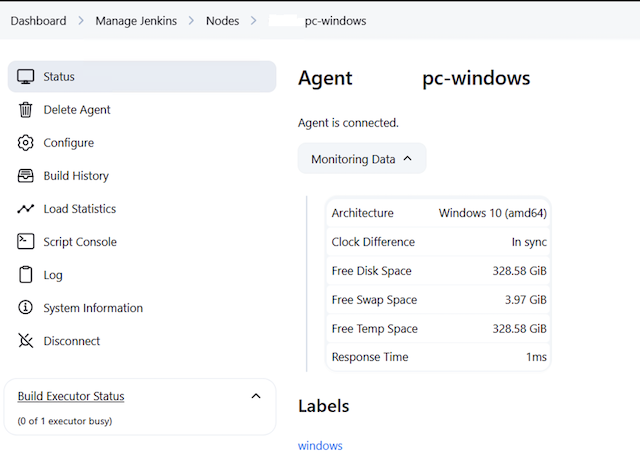
Task: Click the Configure gear icon
Action: pyautogui.click(x=26, y=143)
